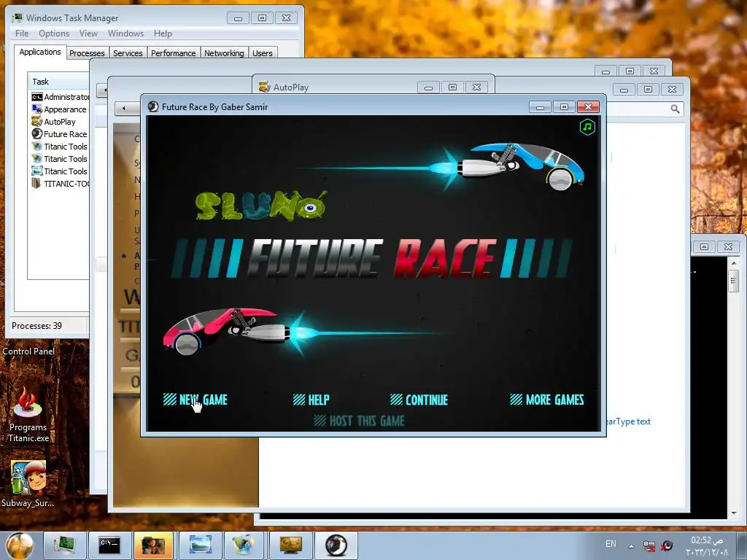Switch to the Networking tab
This screenshot has height=560, width=747.
(x=224, y=52)
